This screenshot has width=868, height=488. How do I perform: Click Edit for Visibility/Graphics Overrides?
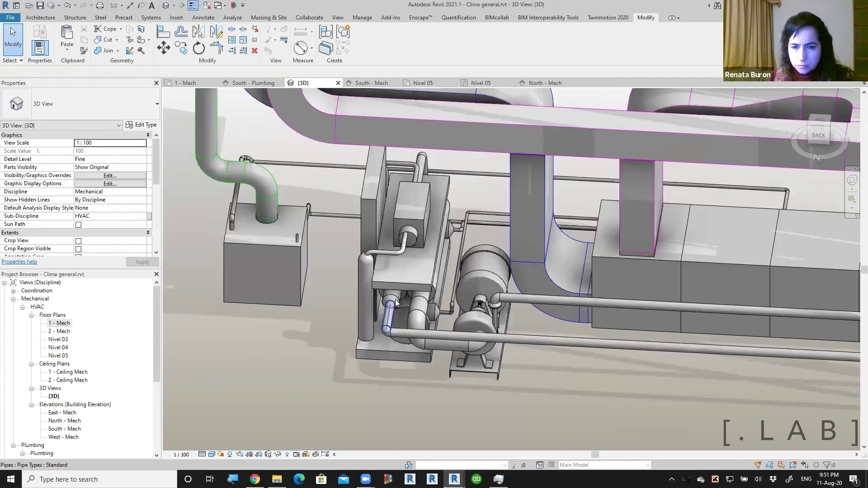[110, 175]
